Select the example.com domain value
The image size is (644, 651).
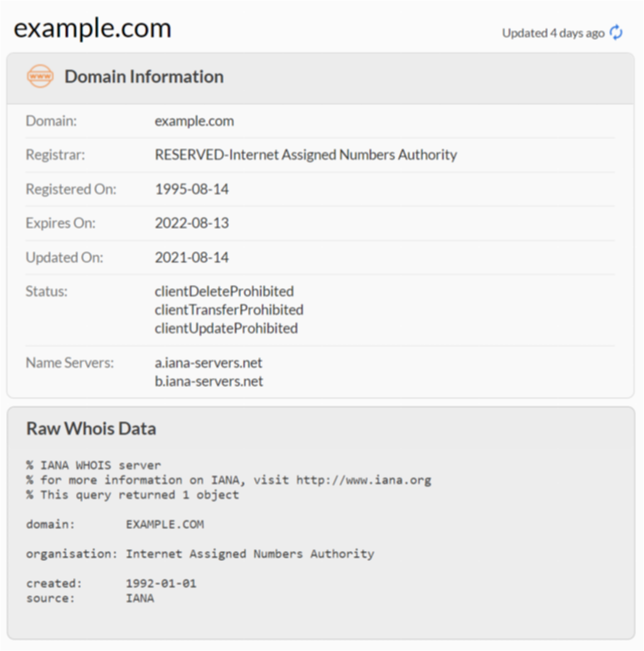(194, 121)
